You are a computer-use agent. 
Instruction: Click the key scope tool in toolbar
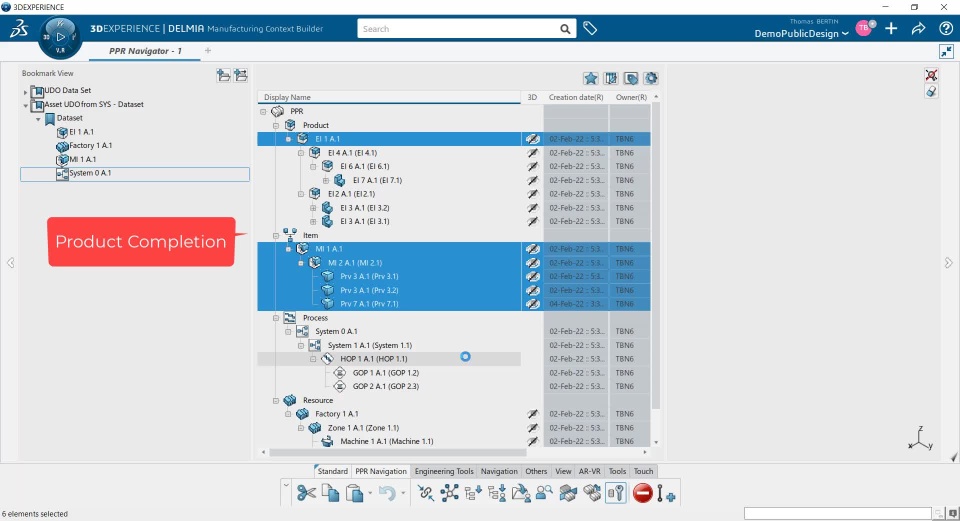click(x=615, y=493)
